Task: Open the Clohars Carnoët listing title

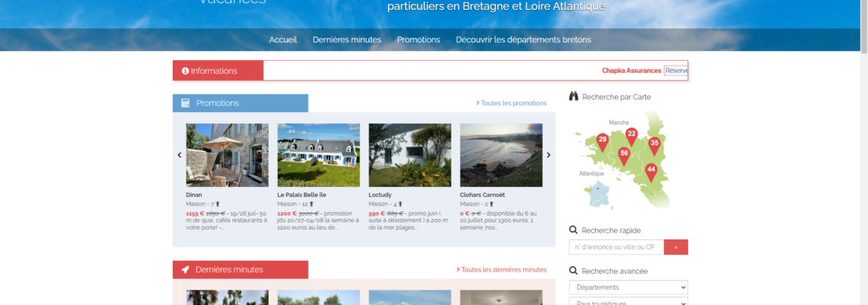Action: 482,195
